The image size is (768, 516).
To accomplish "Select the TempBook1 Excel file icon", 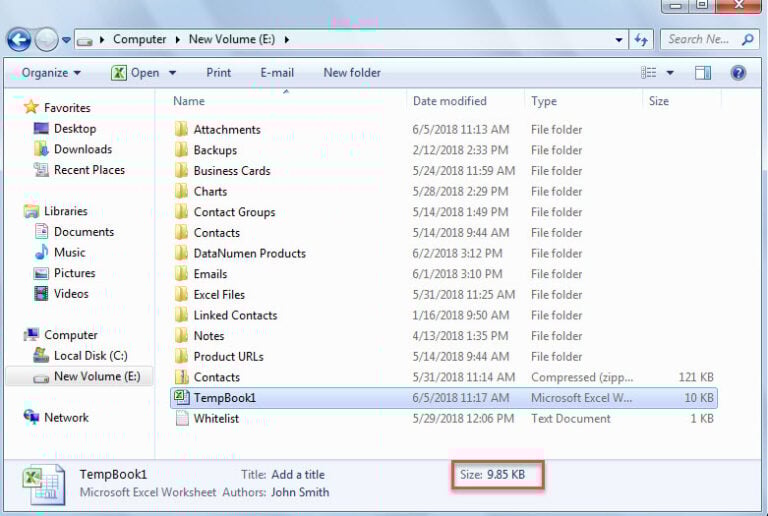I will (x=182, y=397).
